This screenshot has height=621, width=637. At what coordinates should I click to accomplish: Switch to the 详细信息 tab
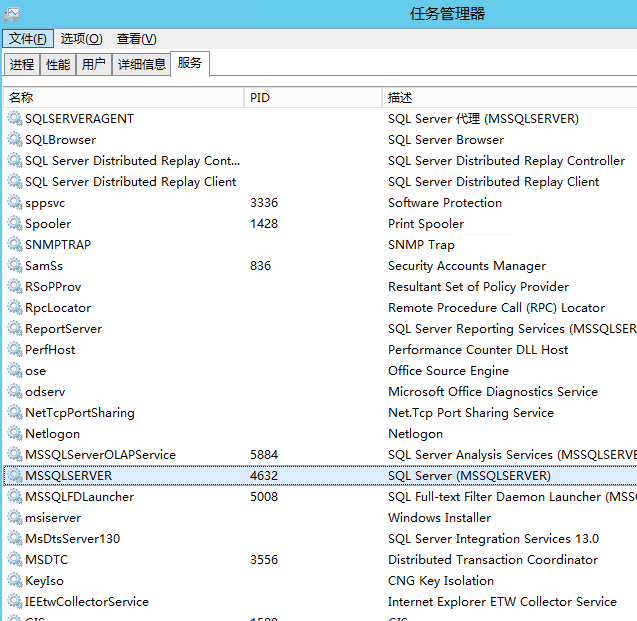click(141, 64)
